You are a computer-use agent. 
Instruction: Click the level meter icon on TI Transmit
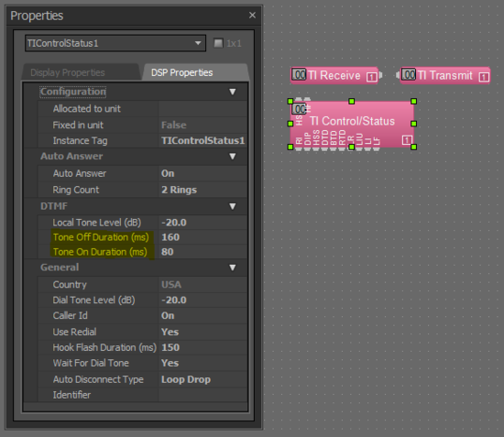[x=409, y=75]
